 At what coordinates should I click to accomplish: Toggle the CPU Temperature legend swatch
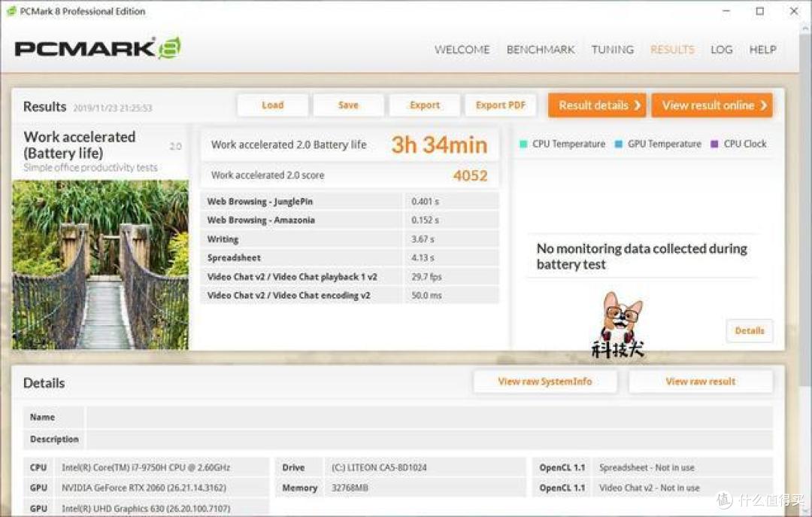point(523,144)
